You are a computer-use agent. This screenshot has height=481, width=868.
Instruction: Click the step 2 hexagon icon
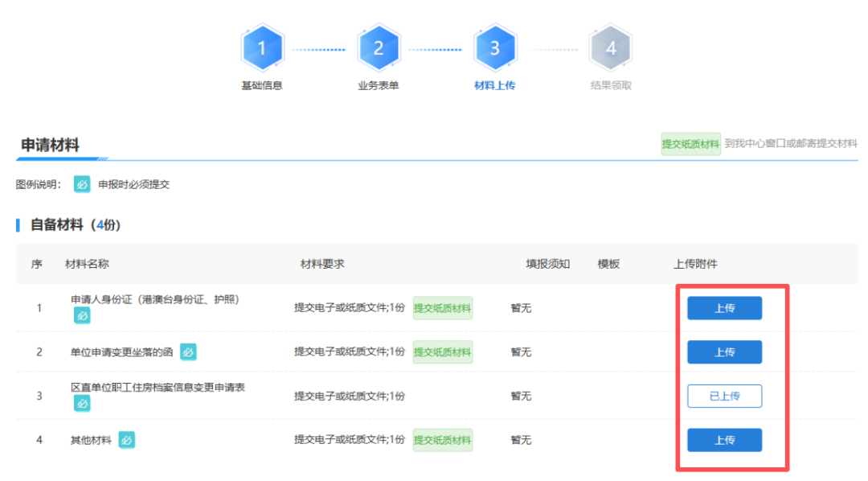pyautogui.click(x=379, y=48)
